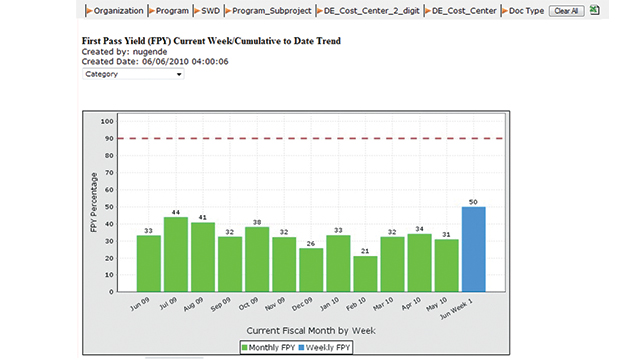Click the Clear All button

click(x=566, y=11)
